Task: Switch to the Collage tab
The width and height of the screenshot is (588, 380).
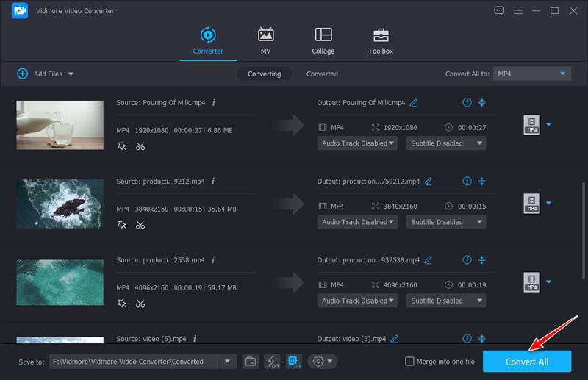Action: click(323, 41)
